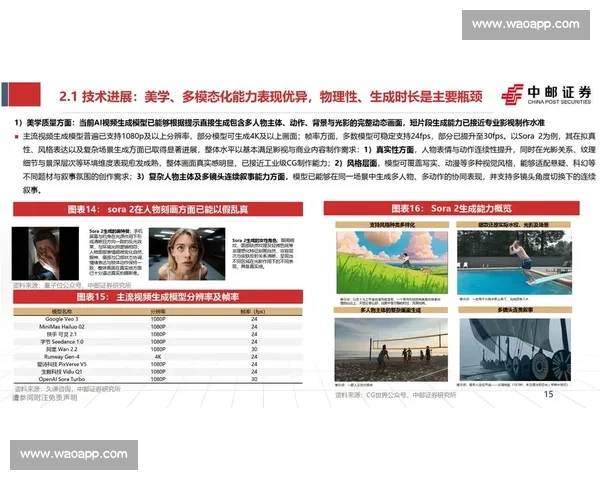The height and width of the screenshot is (480, 600).
Task: Click the '模型名称' column header
Action: point(62,312)
